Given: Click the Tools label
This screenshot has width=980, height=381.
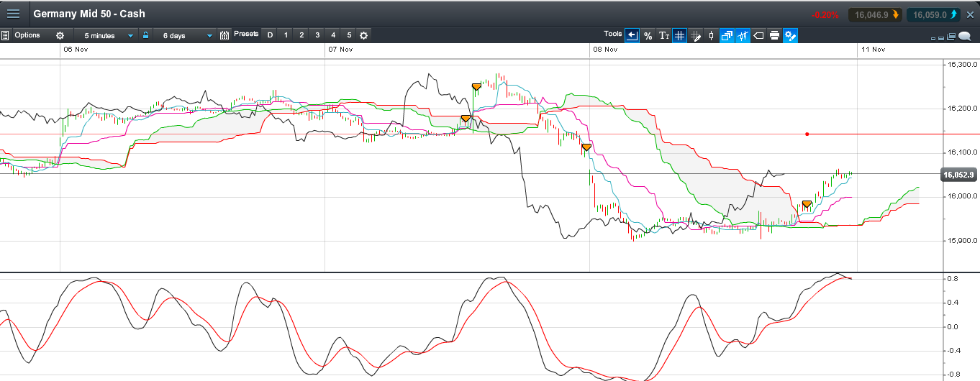Looking at the screenshot, I should point(612,34).
